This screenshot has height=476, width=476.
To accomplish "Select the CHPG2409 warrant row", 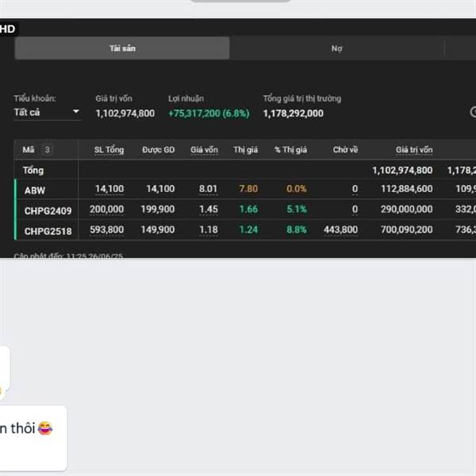I will 245,209.
